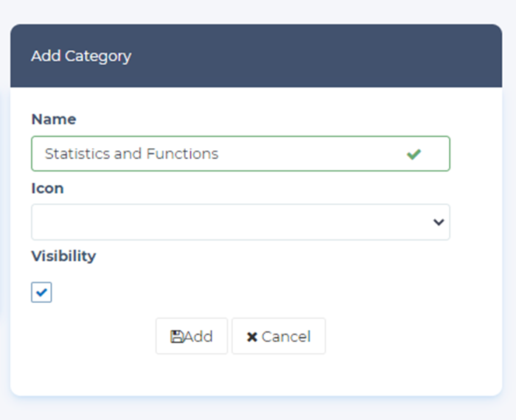Click the empty left area of the Icon combo box

click(x=111, y=222)
